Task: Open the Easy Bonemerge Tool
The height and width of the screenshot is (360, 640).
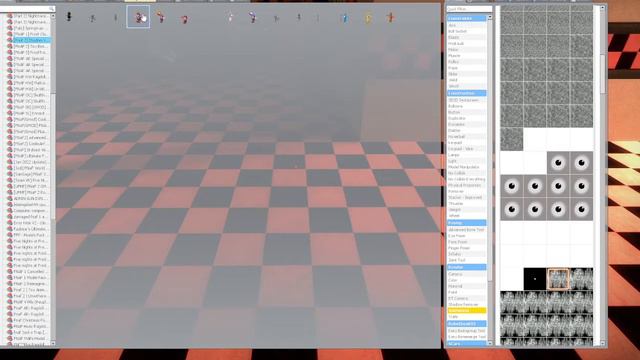Action: point(467,337)
